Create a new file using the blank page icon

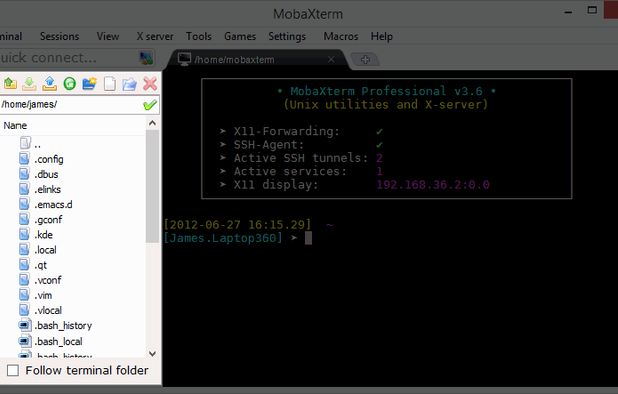point(110,84)
